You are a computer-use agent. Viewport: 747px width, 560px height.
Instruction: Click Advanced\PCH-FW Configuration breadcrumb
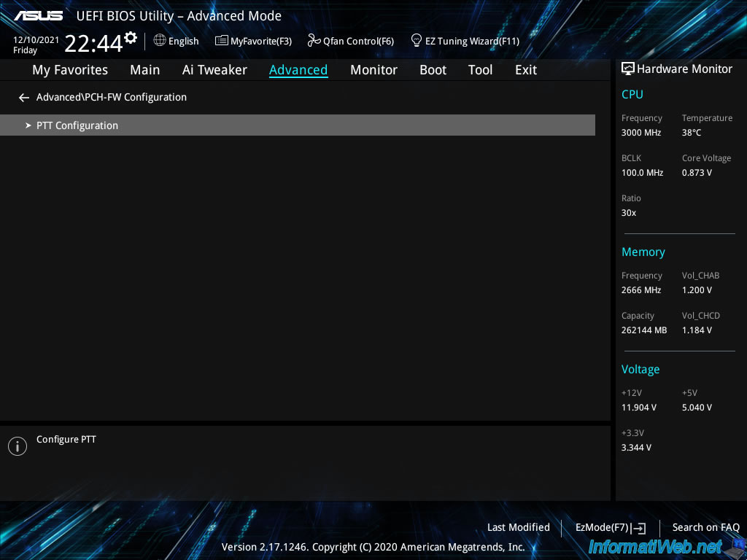[112, 97]
